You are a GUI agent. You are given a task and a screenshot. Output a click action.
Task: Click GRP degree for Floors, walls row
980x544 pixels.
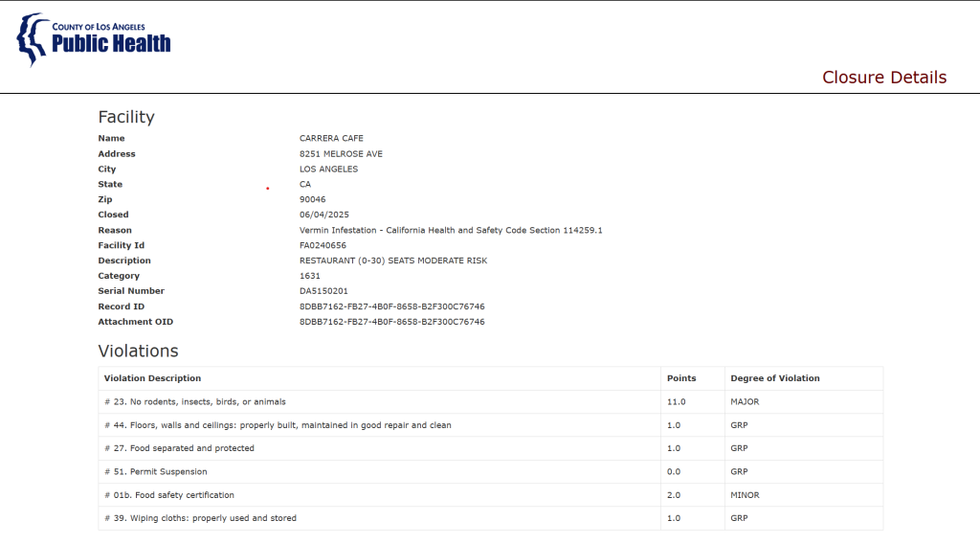tap(740, 425)
